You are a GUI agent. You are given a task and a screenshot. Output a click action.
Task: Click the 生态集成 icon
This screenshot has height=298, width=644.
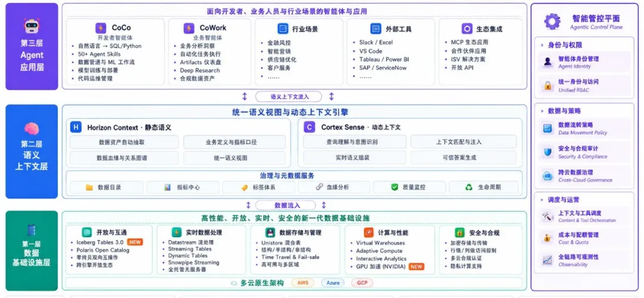[466, 29]
